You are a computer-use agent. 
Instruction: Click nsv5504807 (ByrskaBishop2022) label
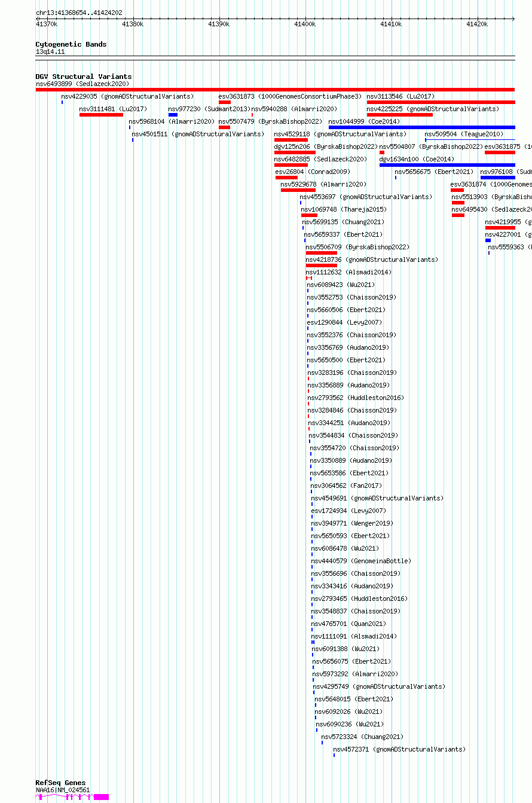(431, 146)
